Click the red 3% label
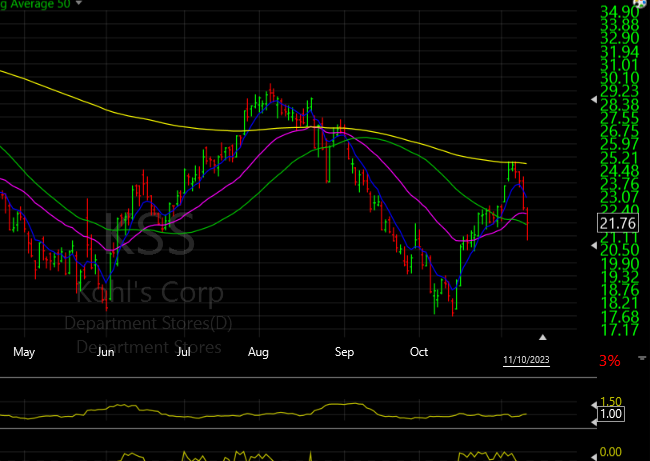Image resolution: width=650 pixels, height=461 pixels. click(x=610, y=359)
